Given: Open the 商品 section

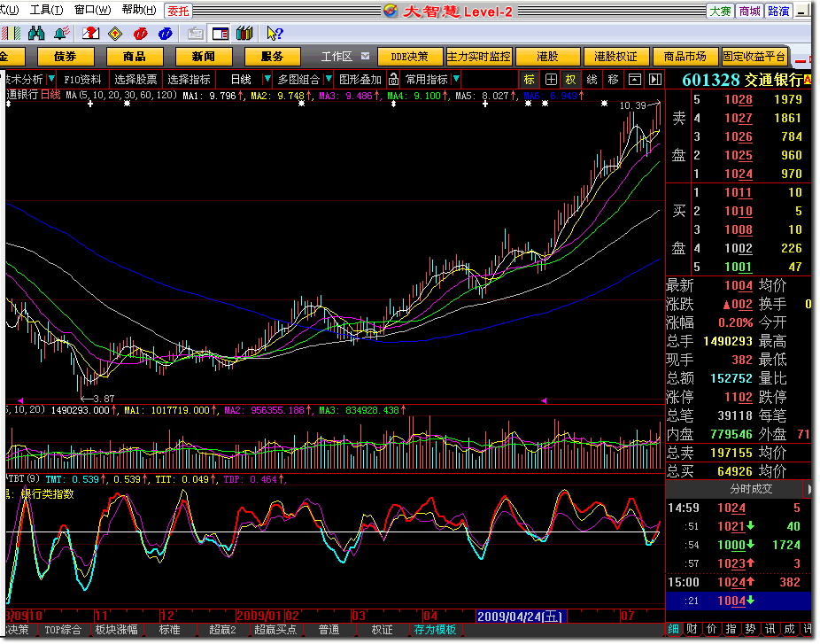Looking at the screenshot, I should click(135, 57).
